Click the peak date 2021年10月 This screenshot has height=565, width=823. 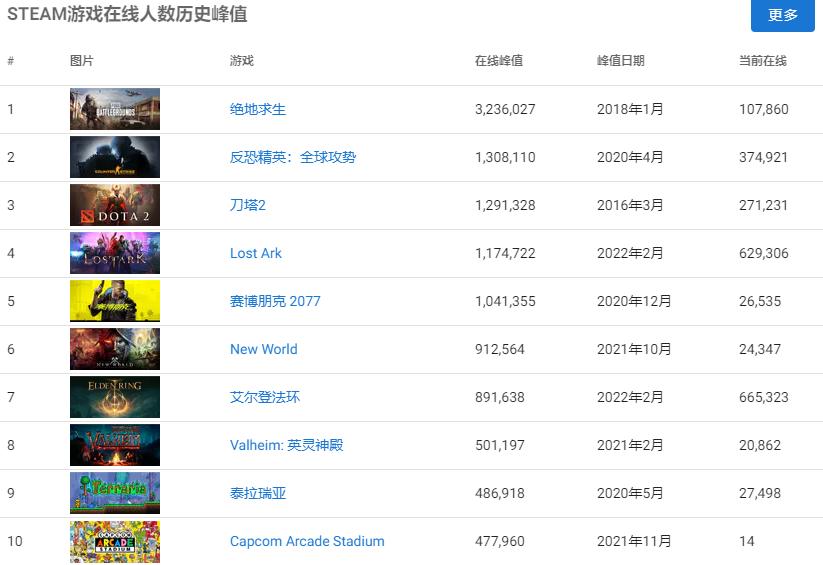pos(634,349)
